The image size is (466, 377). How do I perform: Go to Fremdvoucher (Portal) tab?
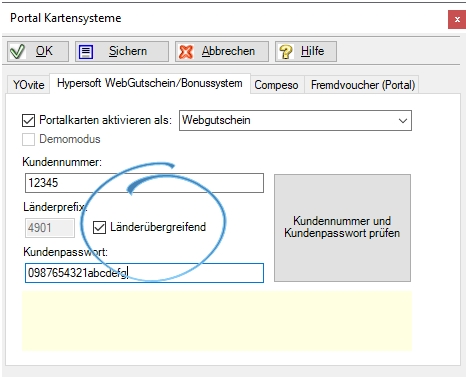point(363,85)
